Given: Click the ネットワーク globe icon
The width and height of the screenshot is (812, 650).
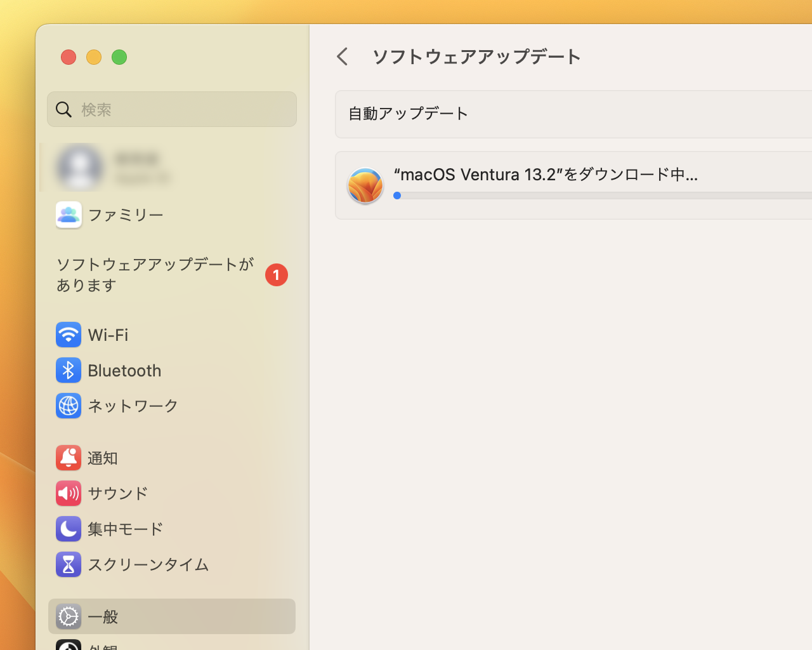Looking at the screenshot, I should coord(69,406).
